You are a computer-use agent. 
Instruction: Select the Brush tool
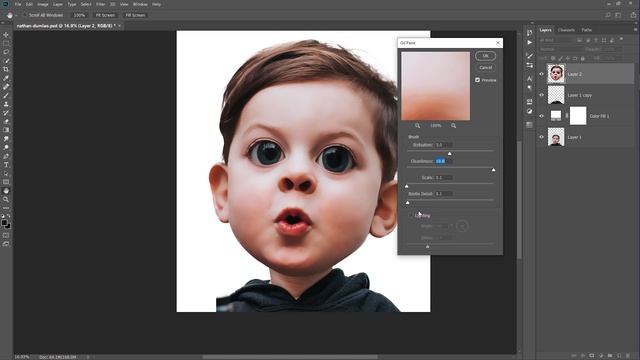click(6, 95)
